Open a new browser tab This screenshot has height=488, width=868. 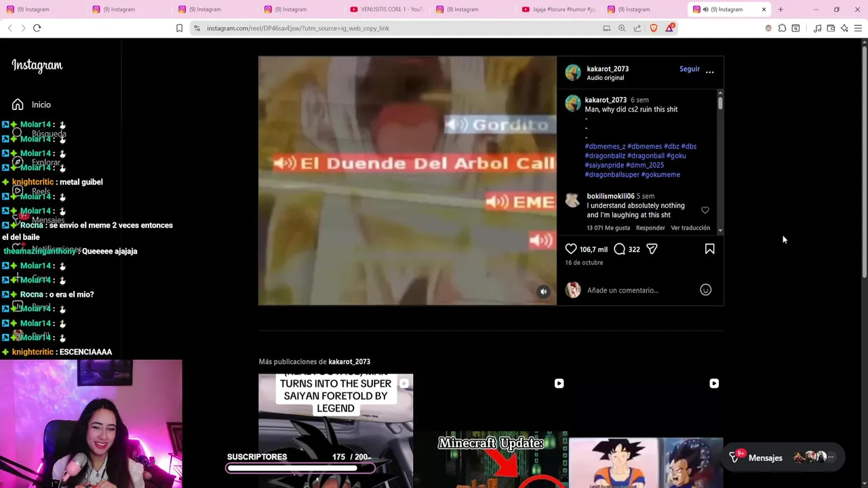click(x=781, y=9)
